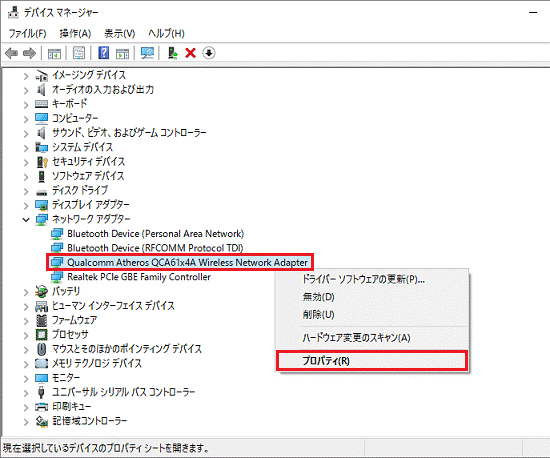Viewport: 550px width, 458px height.
Task: Open the 表示(V) menu
Action: click(120, 33)
